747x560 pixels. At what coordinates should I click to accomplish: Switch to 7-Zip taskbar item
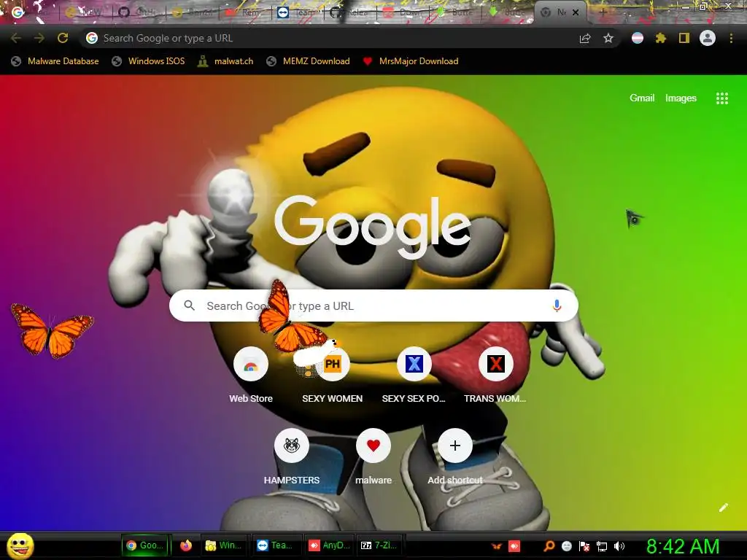click(379, 545)
